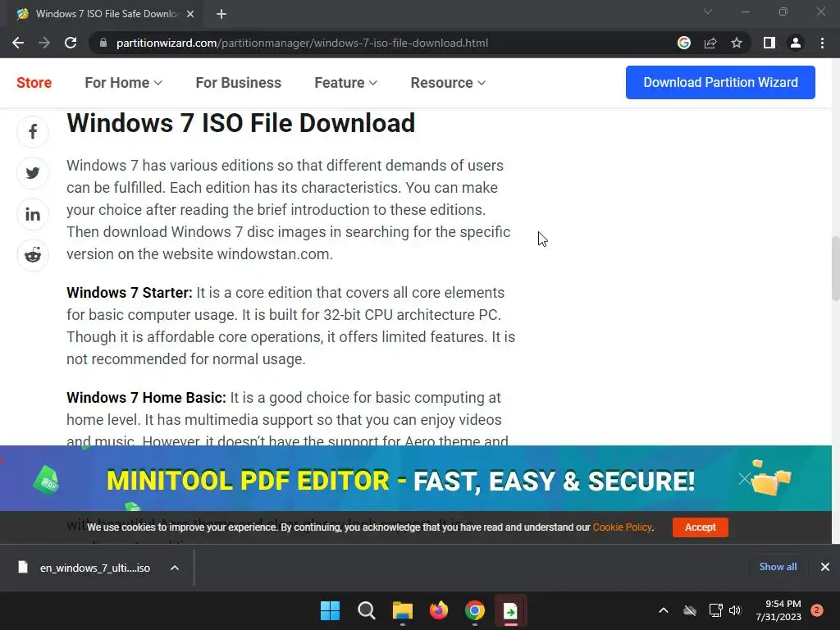Open Windows Start menu
Screen dimensions: 840x630
(330, 610)
